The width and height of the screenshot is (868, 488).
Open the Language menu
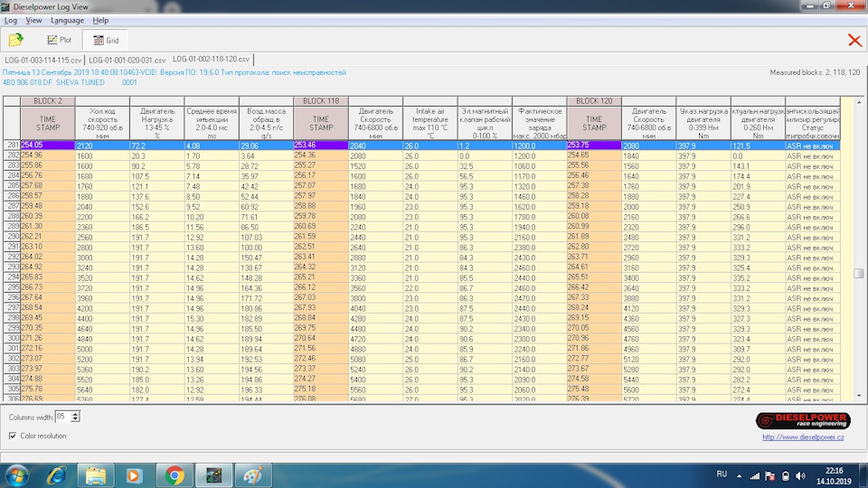(x=67, y=20)
